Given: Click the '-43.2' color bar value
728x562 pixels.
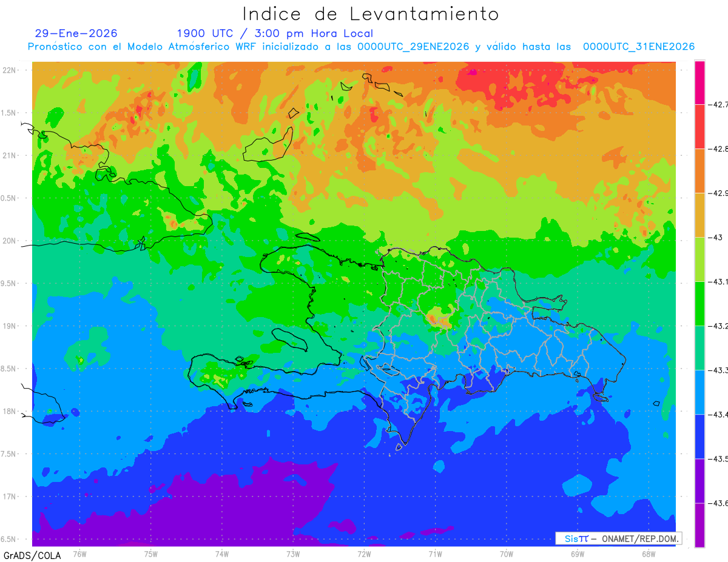Looking at the screenshot, I should pyautogui.click(x=719, y=326).
